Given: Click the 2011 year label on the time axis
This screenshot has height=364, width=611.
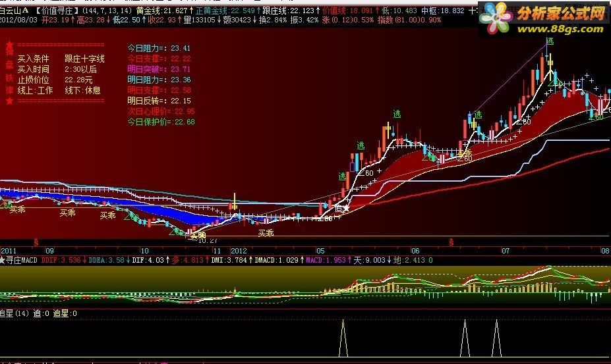Looking at the screenshot, I should click(x=9, y=251).
